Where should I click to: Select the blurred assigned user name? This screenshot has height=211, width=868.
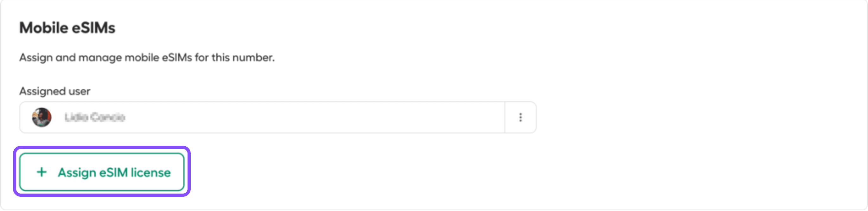95,117
